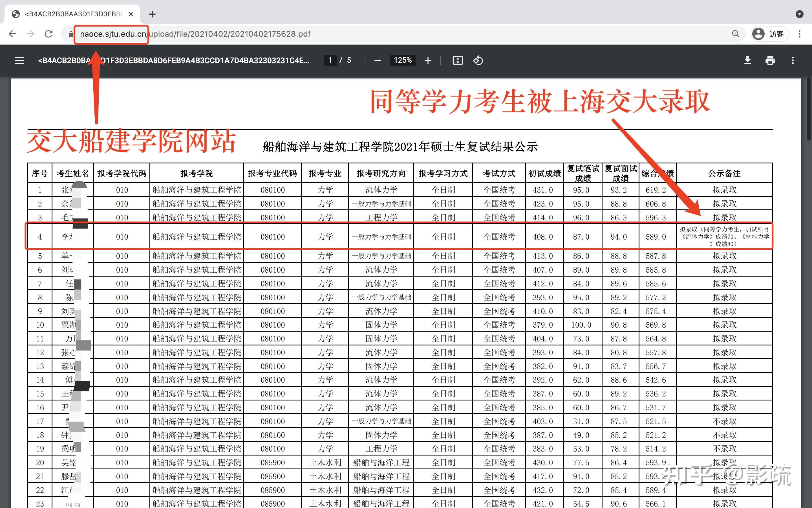The width and height of the screenshot is (812, 508).
Task: Open the Chrome three-dot menu
Action: (x=800, y=34)
